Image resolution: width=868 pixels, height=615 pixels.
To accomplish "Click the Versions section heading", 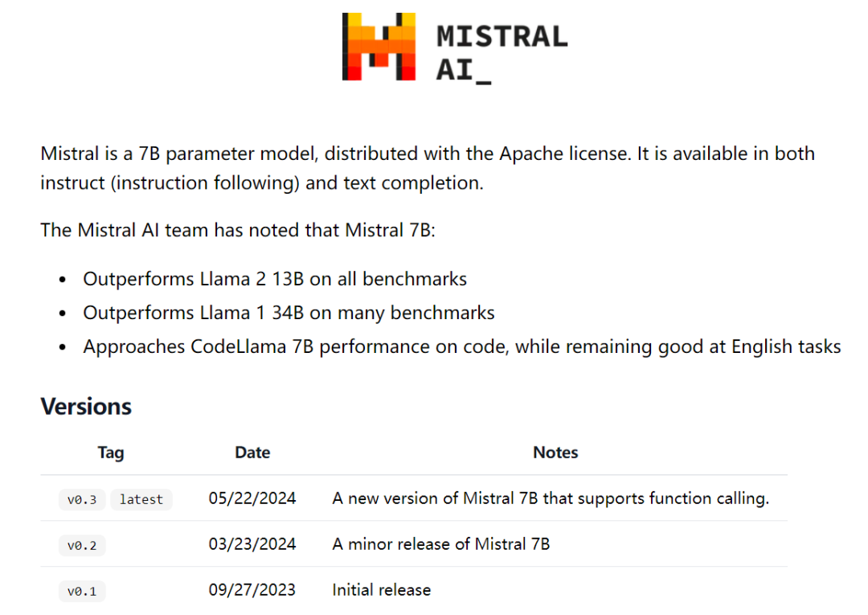I will coord(86,406).
